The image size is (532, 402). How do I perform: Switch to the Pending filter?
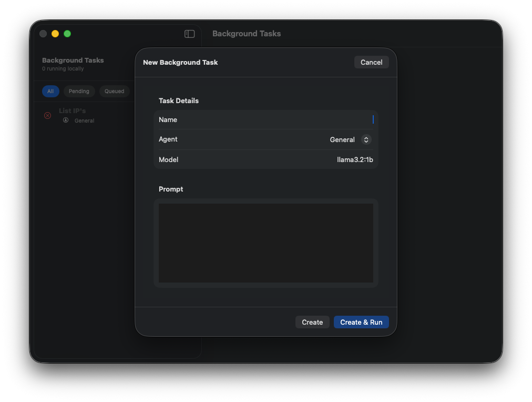(x=79, y=91)
